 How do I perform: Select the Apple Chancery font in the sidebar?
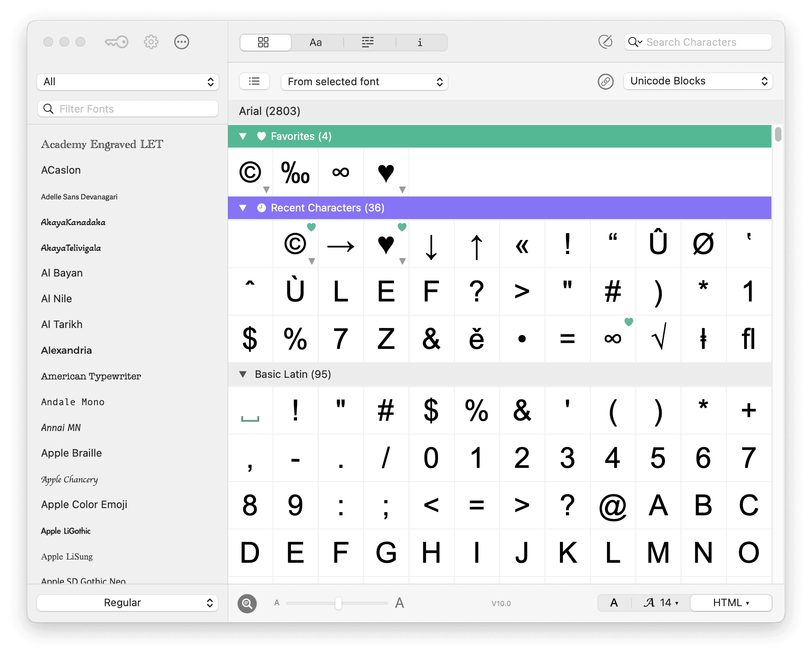pyautogui.click(x=69, y=479)
